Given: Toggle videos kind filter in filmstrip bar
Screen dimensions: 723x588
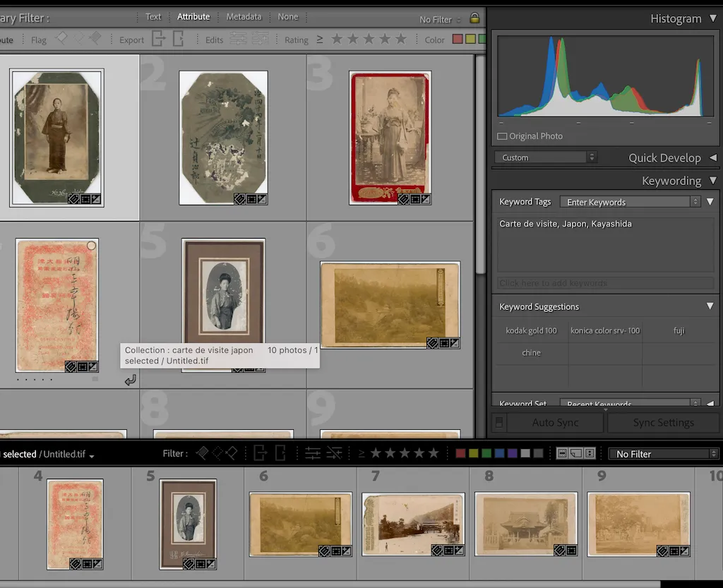Looking at the screenshot, I should tap(590, 453).
